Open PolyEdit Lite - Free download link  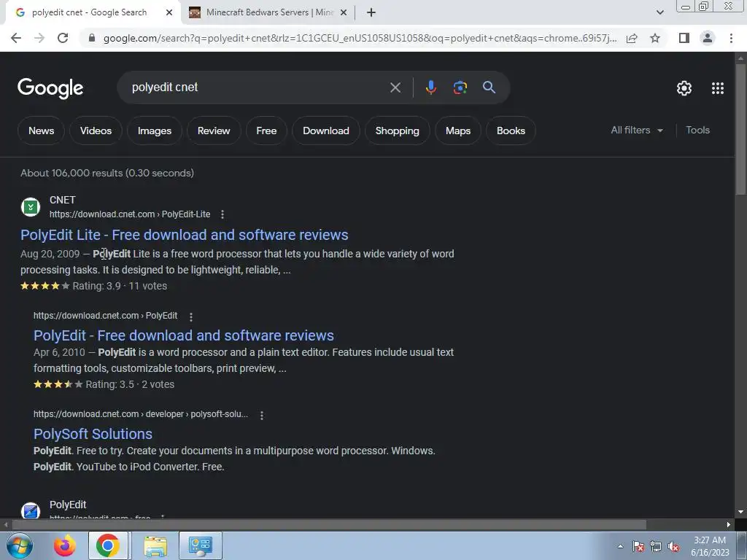pos(185,235)
